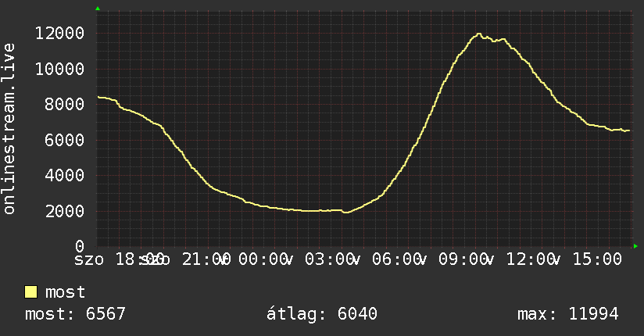644x336 pixels.
Task: Click the 4000 y-axis label
Action: pyautogui.click(x=65, y=175)
